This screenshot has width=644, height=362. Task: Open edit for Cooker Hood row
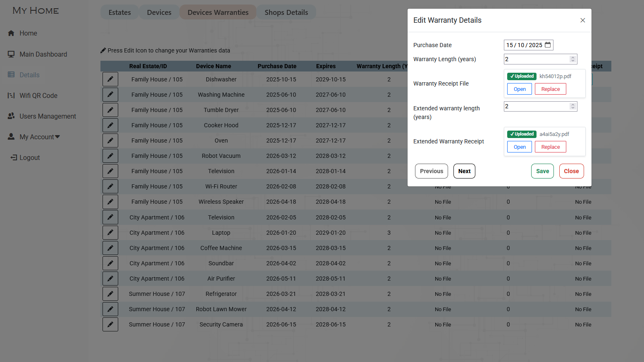pos(110,125)
